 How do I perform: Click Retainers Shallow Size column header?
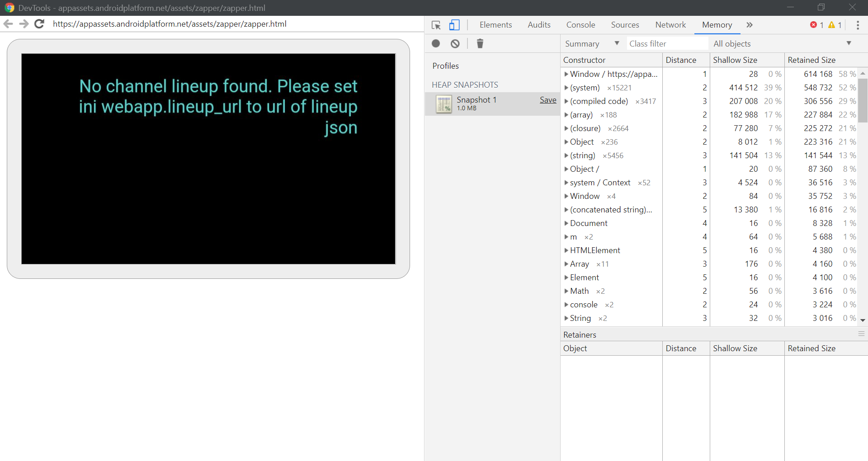pyautogui.click(x=747, y=348)
